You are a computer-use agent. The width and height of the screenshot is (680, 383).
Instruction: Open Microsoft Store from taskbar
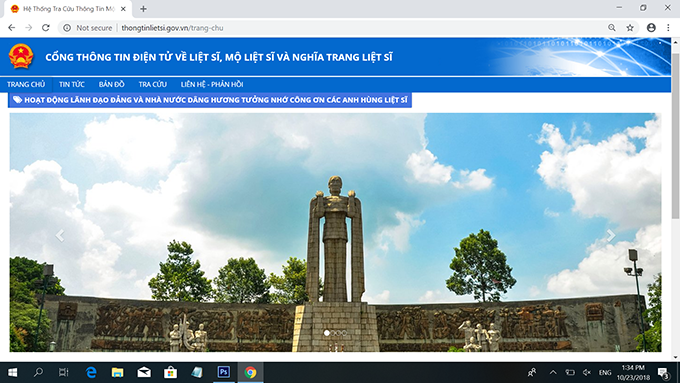170,372
